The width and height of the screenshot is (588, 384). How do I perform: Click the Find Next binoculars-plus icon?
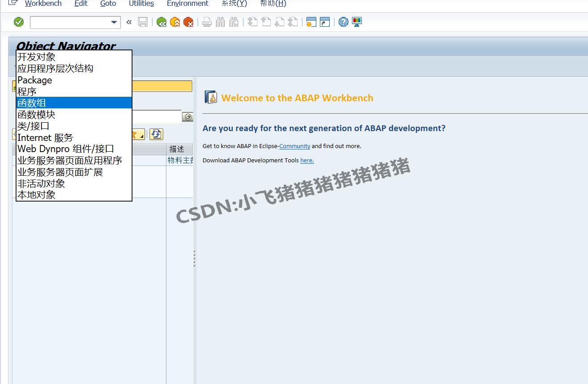click(x=234, y=22)
